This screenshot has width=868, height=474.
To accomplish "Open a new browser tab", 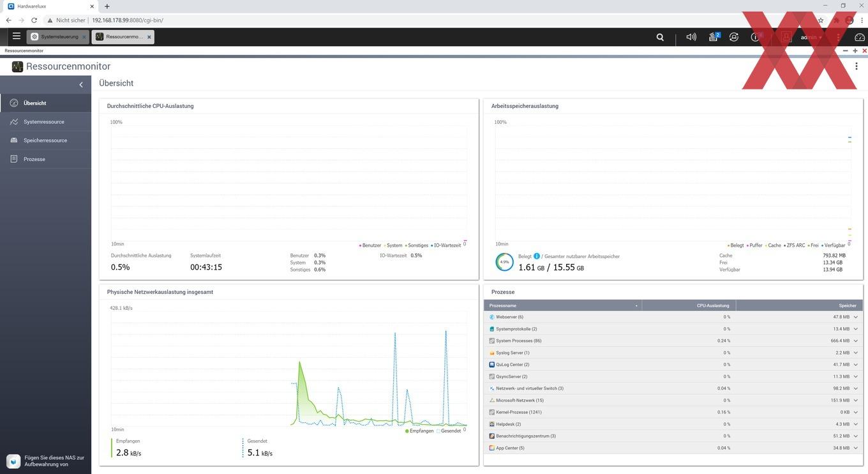I will pyautogui.click(x=107, y=6).
